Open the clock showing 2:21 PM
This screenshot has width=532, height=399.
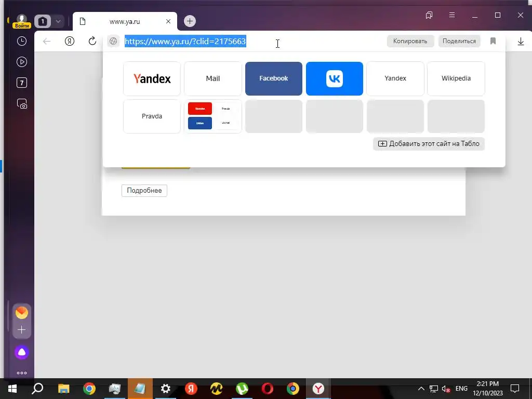[488, 389]
